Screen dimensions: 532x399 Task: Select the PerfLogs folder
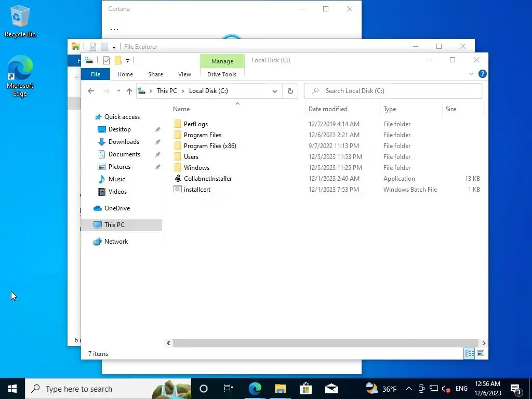(x=196, y=124)
